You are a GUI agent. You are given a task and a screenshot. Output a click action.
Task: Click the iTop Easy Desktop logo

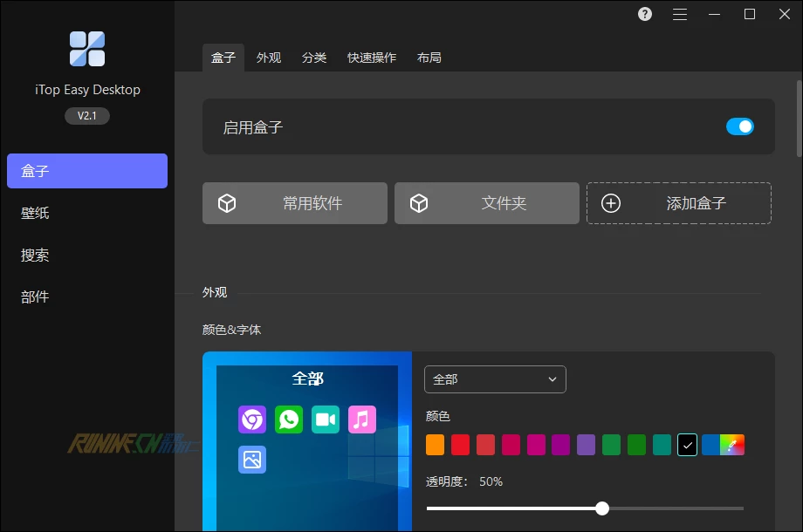point(87,49)
